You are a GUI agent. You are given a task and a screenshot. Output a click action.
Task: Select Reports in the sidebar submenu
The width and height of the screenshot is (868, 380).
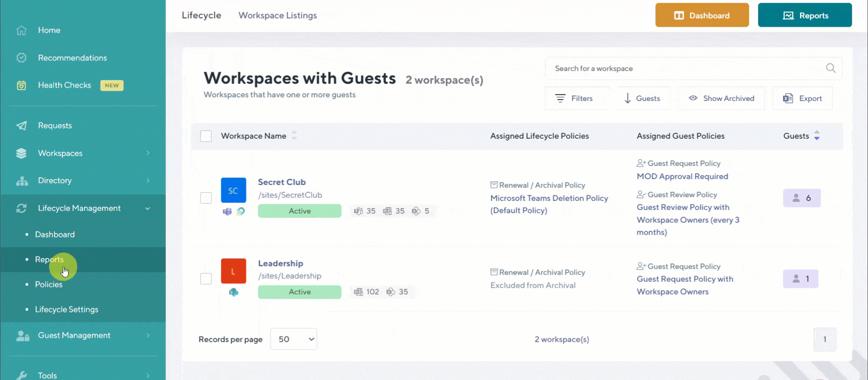[x=49, y=260]
